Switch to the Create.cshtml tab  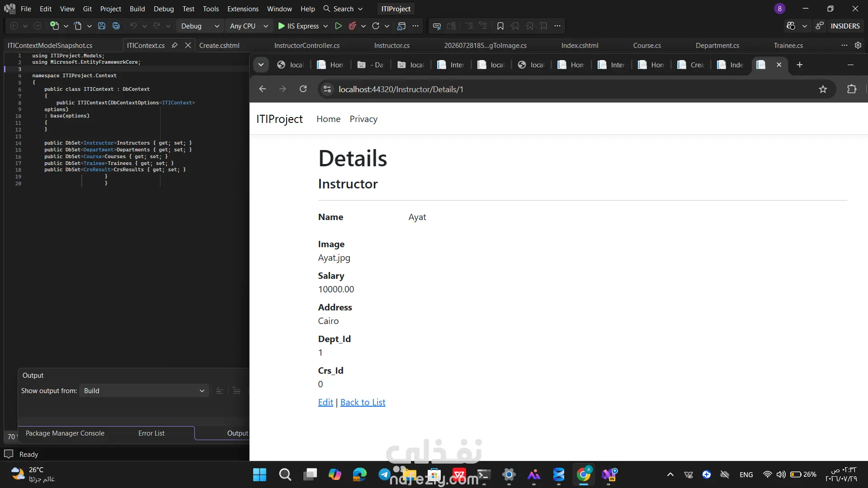(x=219, y=45)
